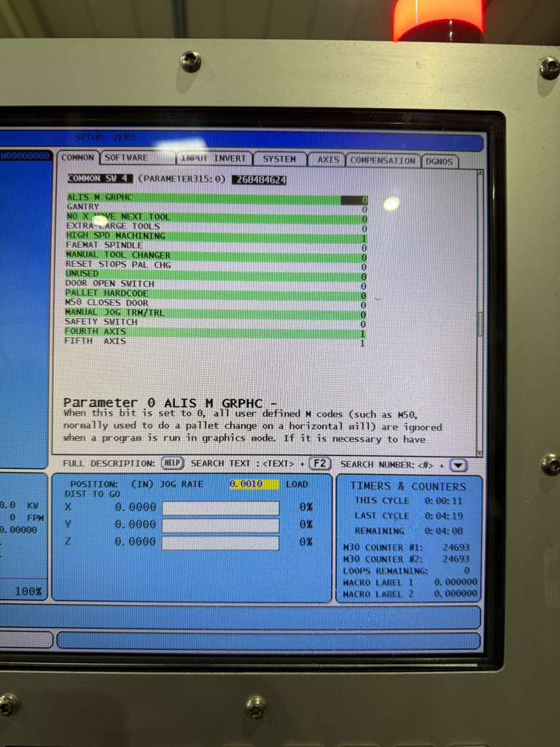Click the Y position 0.0000 value
This screenshot has height=747, width=560.
(x=136, y=525)
